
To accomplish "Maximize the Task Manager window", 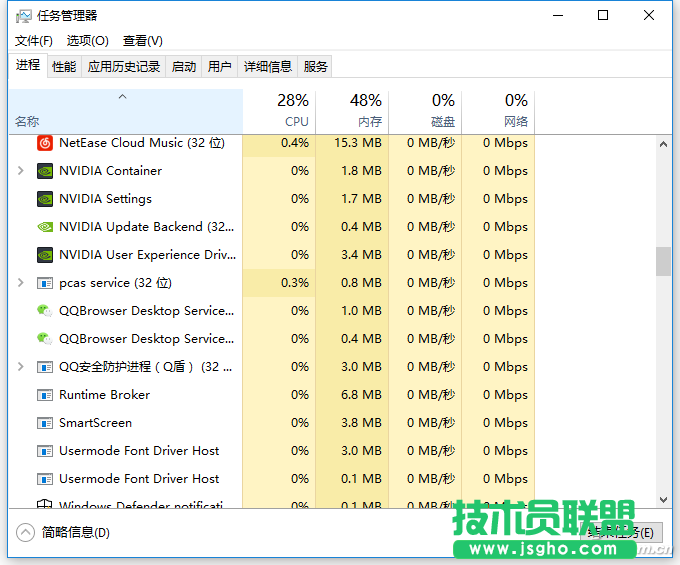I will click(603, 16).
